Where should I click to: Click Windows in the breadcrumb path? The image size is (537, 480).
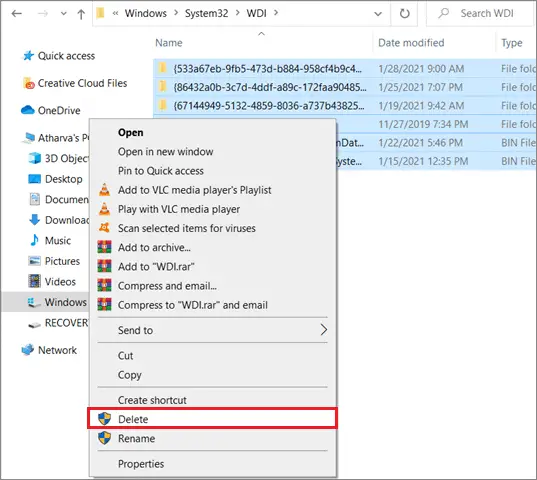(146, 13)
